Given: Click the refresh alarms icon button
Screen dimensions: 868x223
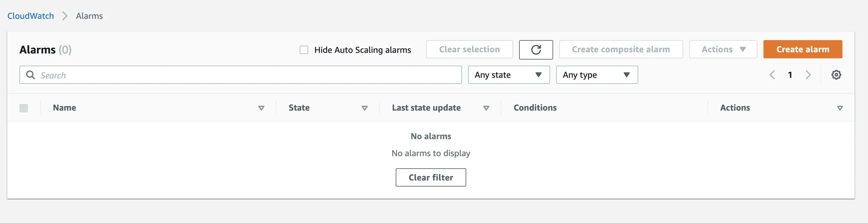Looking at the screenshot, I should [536, 50].
